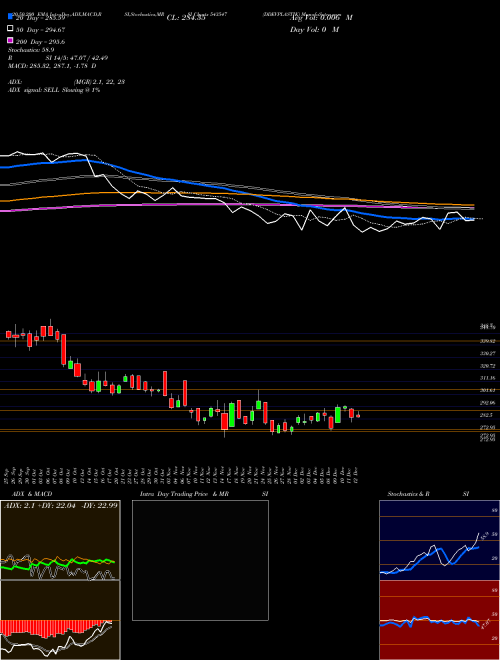Click the white 50 Day legend swatch

[10, 29]
